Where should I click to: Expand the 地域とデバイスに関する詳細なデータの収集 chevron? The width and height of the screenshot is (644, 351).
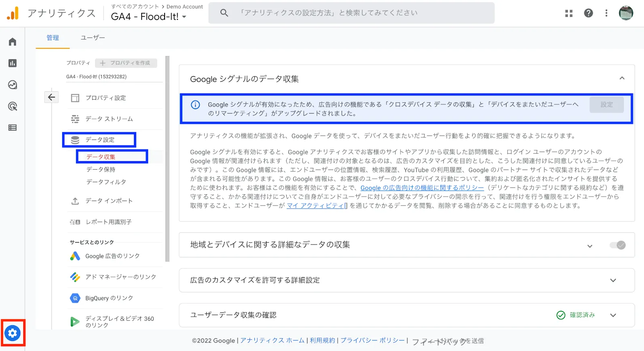coord(590,246)
